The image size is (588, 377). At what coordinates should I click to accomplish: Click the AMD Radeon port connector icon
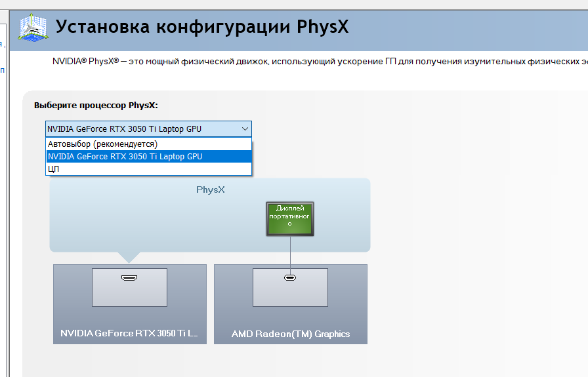coord(290,278)
